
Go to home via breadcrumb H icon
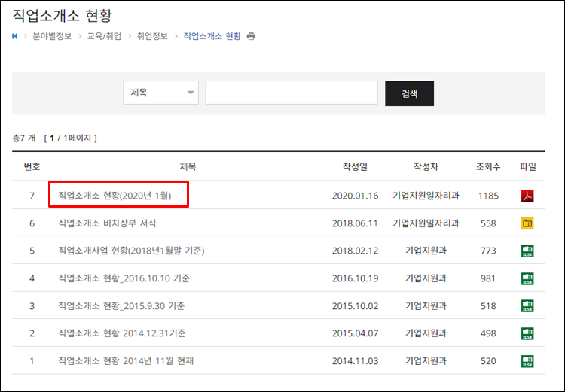(x=14, y=36)
